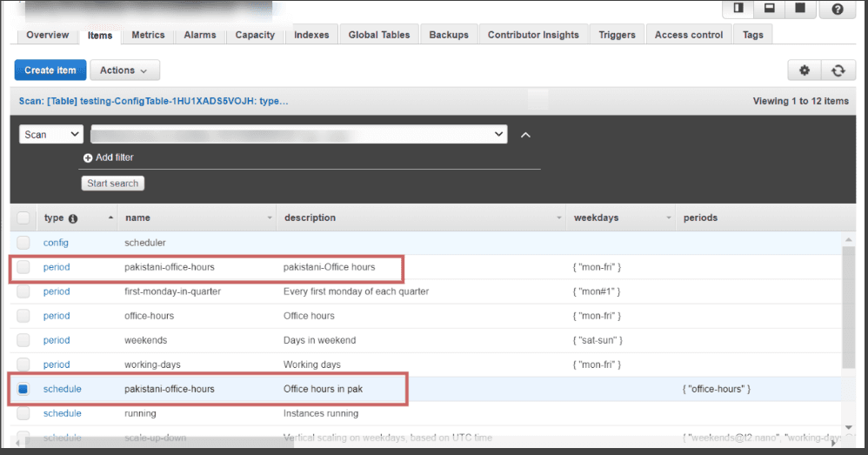The width and height of the screenshot is (868, 455).
Task: Open the Global Tables tab
Action: click(x=379, y=35)
